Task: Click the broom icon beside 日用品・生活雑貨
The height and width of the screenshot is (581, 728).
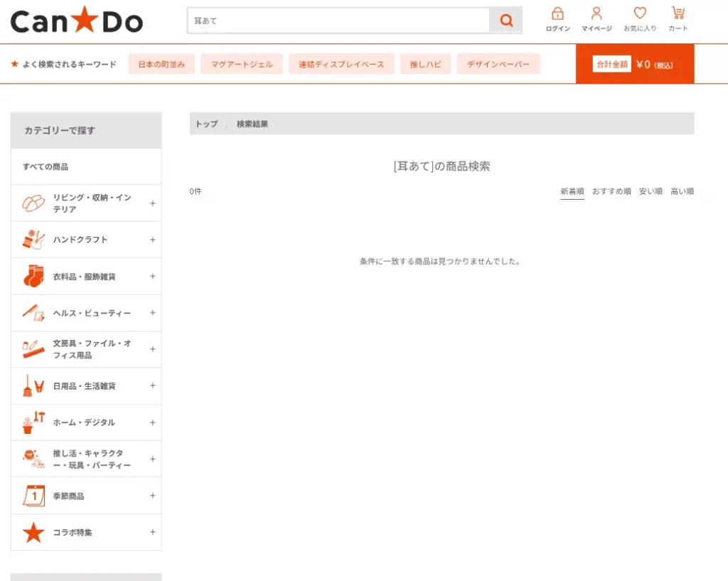Action: pyautogui.click(x=32, y=385)
